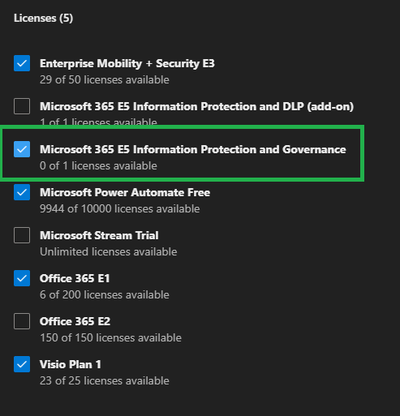The width and height of the screenshot is (400, 416).
Task: Untick the Microsoft Power Automate Free checkbox
Action: [22, 192]
